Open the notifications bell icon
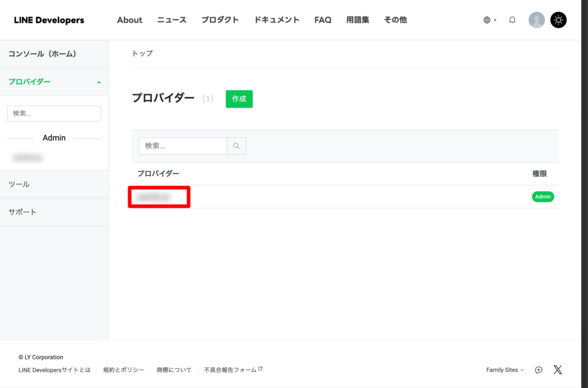Image resolution: width=588 pixels, height=388 pixels. (512, 20)
